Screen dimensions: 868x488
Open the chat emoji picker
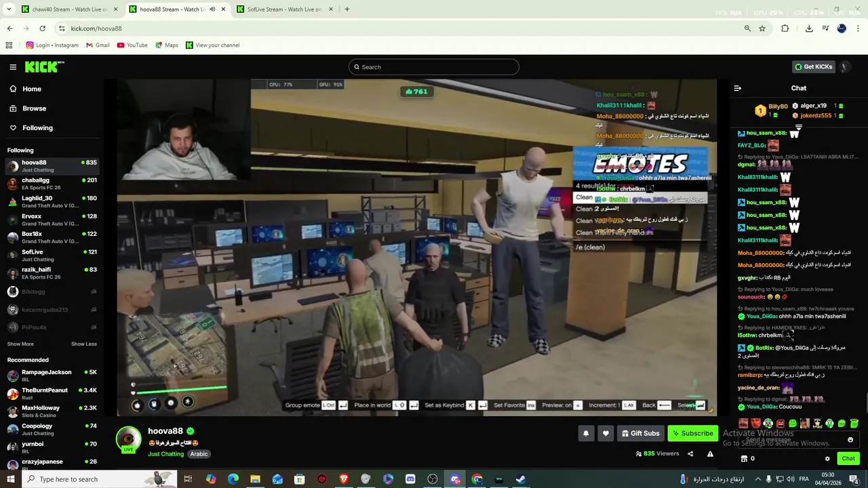[x=850, y=440]
